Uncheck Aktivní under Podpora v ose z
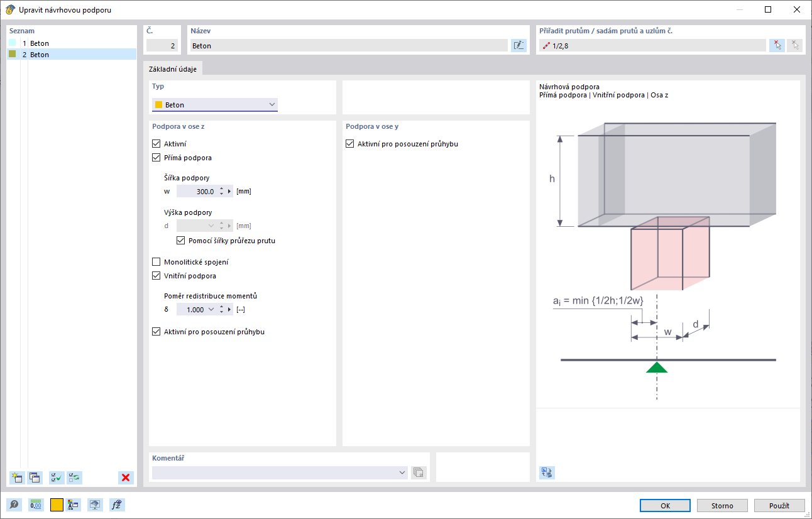This screenshot has width=812, height=519. [156, 144]
